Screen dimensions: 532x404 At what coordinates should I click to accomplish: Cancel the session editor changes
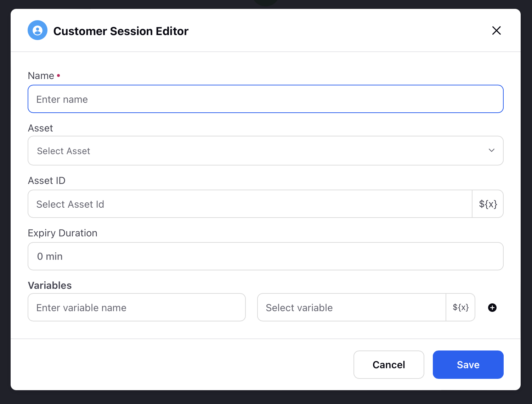389,365
